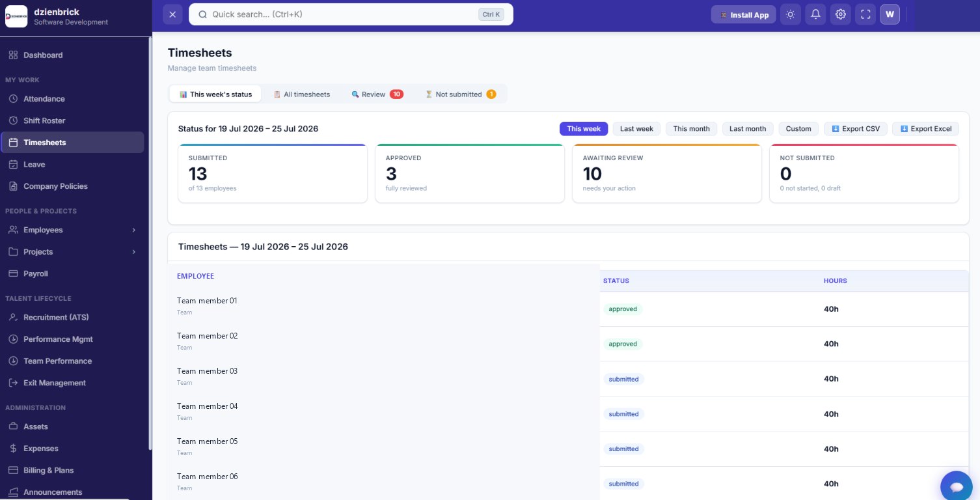This screenshot has height=500, width=980.
Task: Toggle fullscreen mode icon in header
Action: [865, 14]
